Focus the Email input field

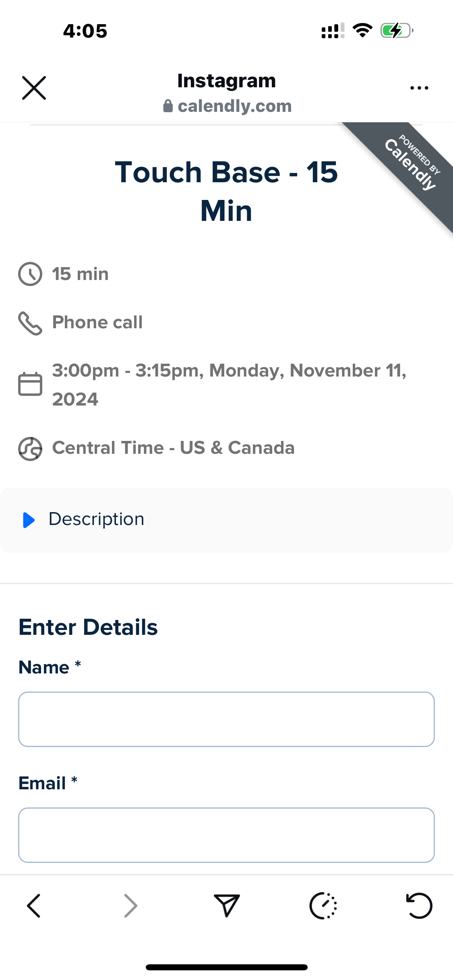pyautogui.click(x=226, y=835)
